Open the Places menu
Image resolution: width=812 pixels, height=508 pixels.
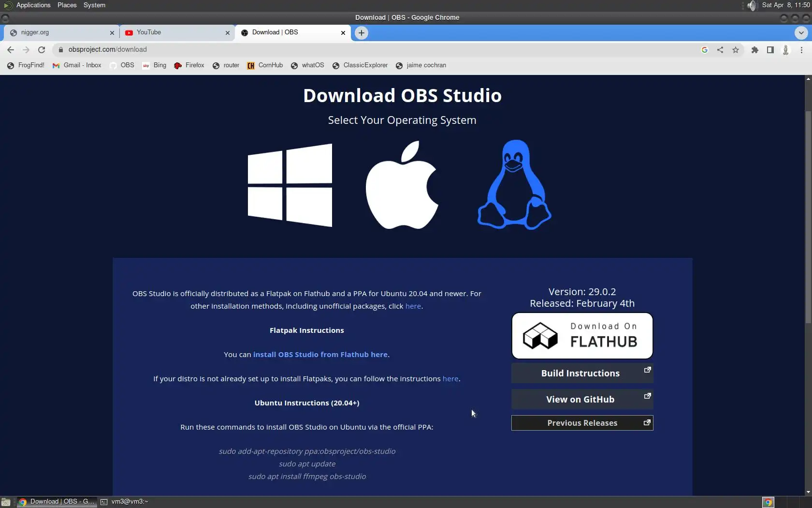67,5
